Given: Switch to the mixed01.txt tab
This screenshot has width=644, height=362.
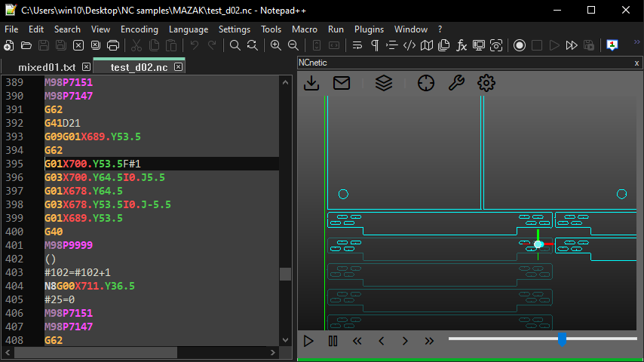Looking at the screenshot, I should pyautogui.click(x=47, y=67).
